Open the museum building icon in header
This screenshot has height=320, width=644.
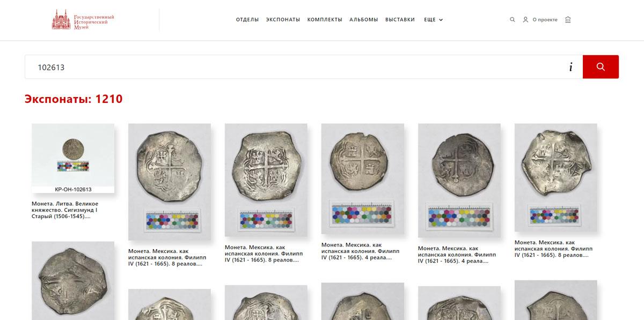(x=568, y=20)
